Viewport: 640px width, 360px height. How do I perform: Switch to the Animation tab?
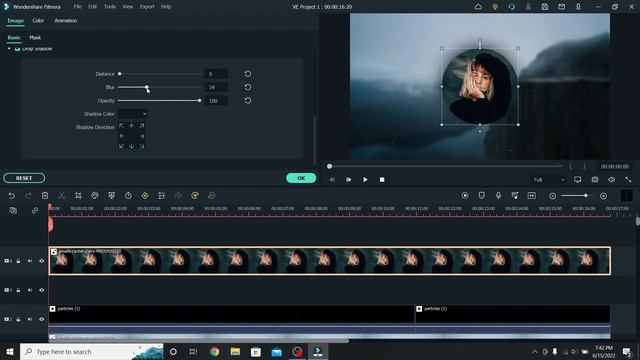66,20
